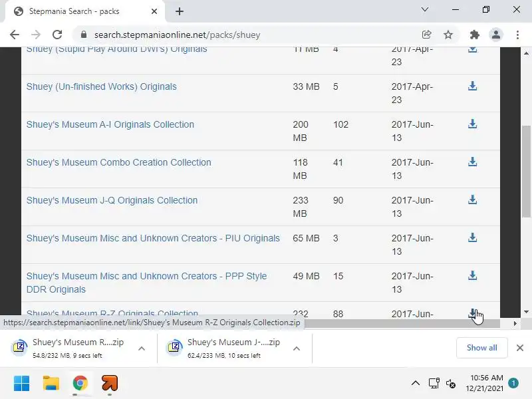Open muted volume tray icon
The width and height of the screenshot is (532, 399).
pos(451,384)
